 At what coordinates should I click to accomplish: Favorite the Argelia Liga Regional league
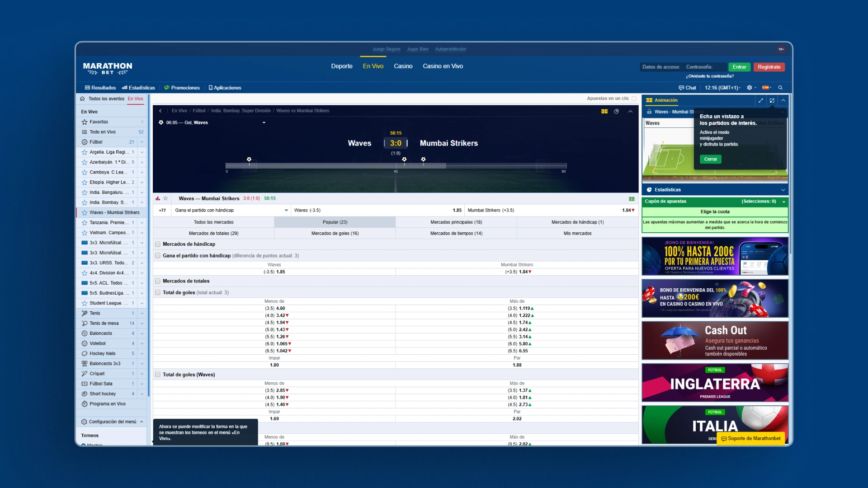pyautogui.click(x=85, y=152)
